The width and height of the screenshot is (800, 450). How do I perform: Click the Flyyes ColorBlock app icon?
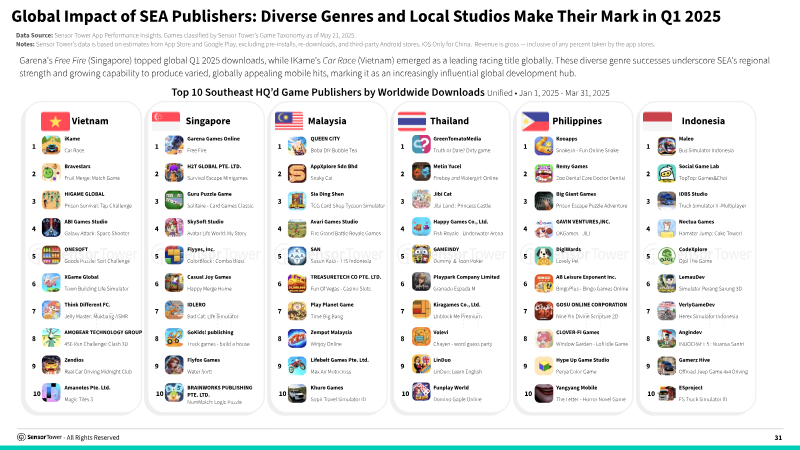click(x=174, y=256)
